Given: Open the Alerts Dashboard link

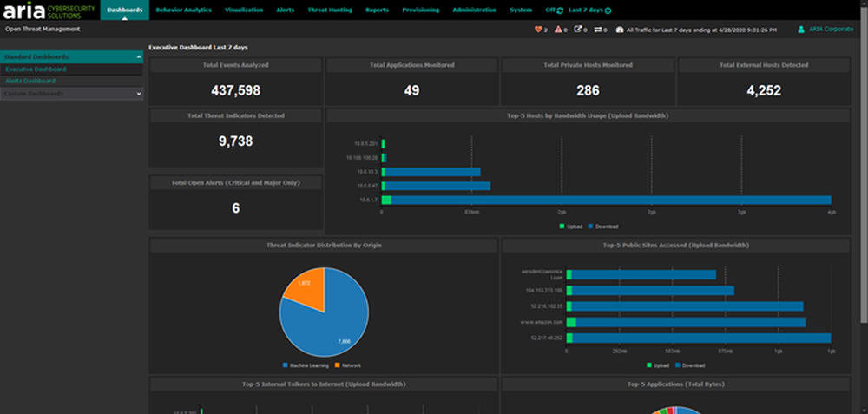Looking at the screenshot, I should (x=30, y=81).
